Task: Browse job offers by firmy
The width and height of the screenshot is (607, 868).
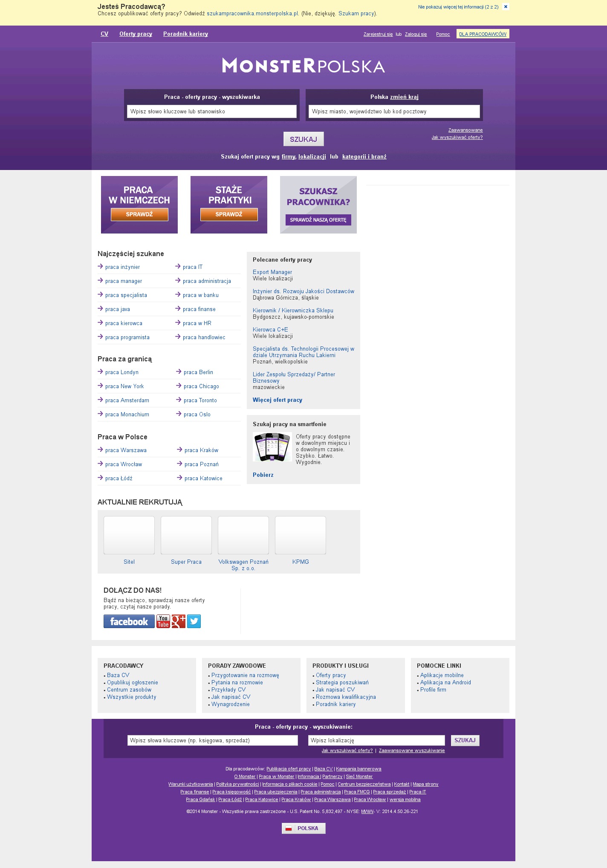Action: (x=289, y=157)
